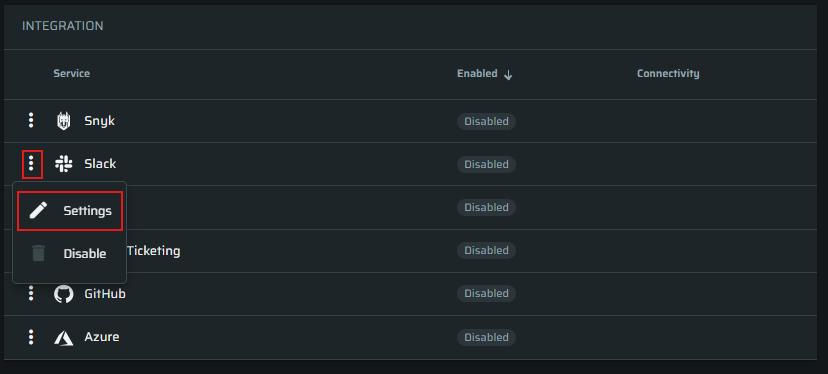Open the Snyk row three-dot menu
The image size is (828, 374).
point(31,120)
